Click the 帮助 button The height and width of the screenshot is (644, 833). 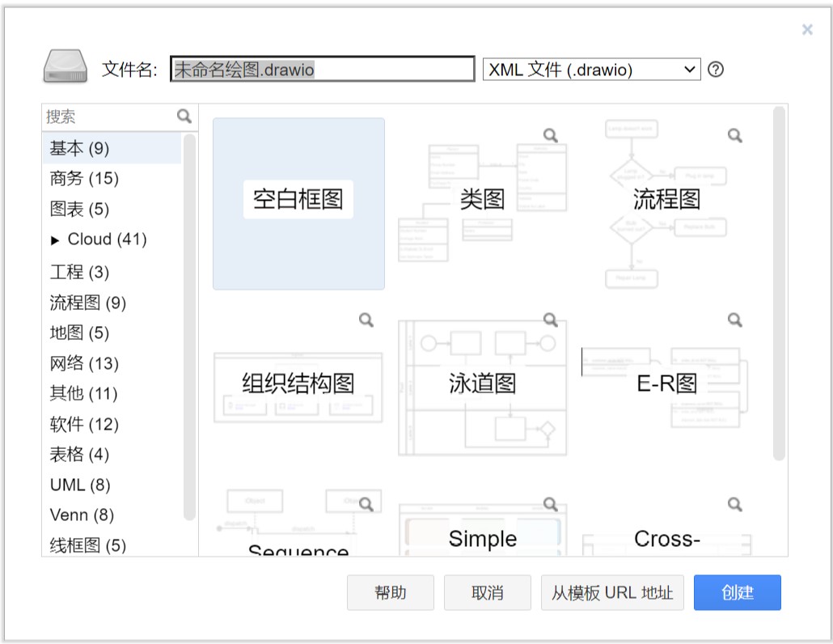point(391,592)
